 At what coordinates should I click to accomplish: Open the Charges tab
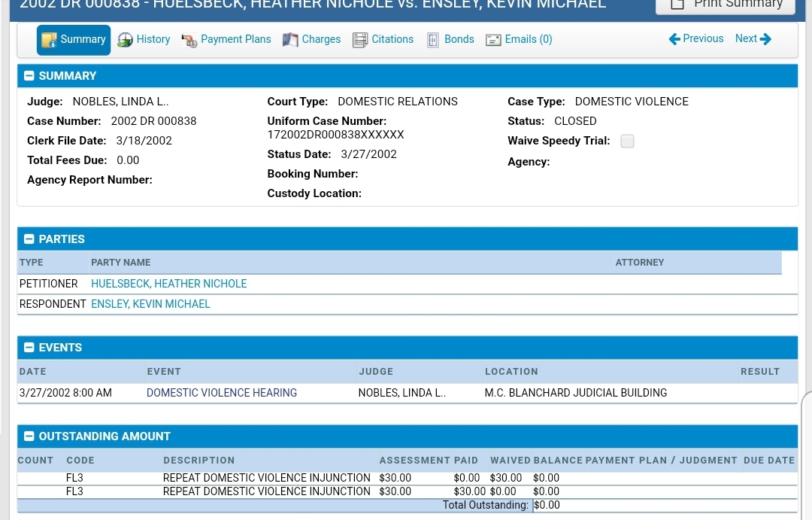tap(312, 39)
